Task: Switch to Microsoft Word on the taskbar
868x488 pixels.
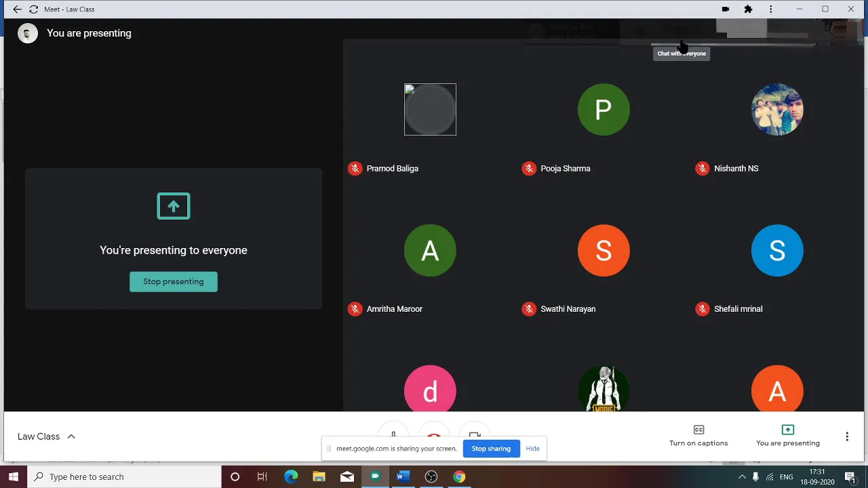Action: [403, 477]
